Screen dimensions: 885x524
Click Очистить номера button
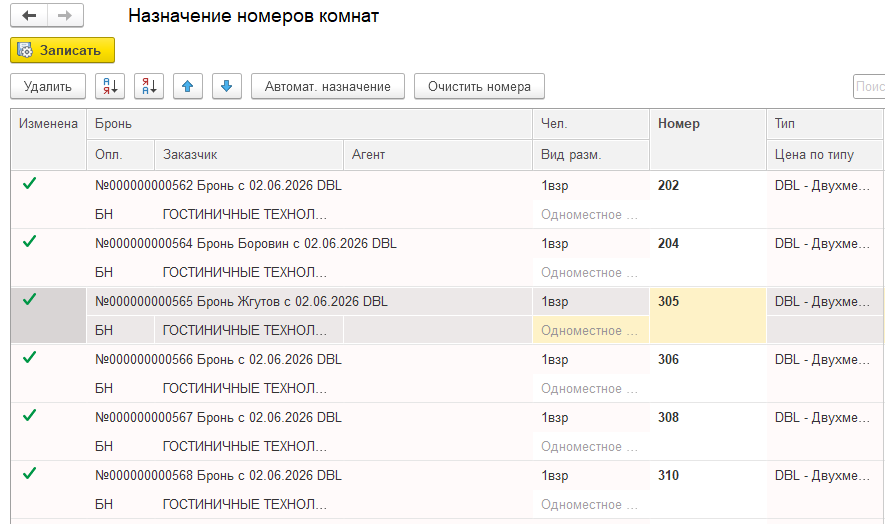coord(479,86)
